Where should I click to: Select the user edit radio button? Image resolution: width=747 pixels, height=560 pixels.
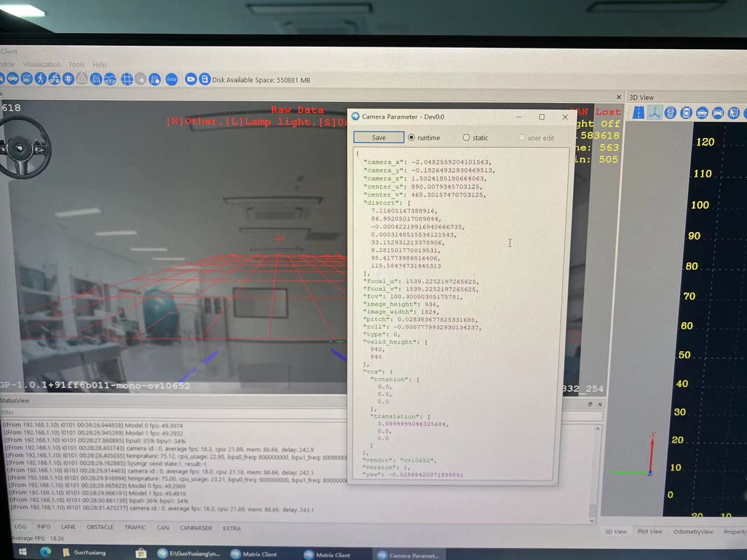click(x=522, y=138)
